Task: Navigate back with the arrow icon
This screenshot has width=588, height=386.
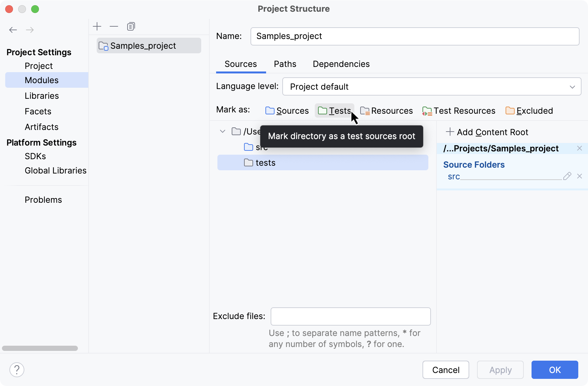Action: coord(13,30)
